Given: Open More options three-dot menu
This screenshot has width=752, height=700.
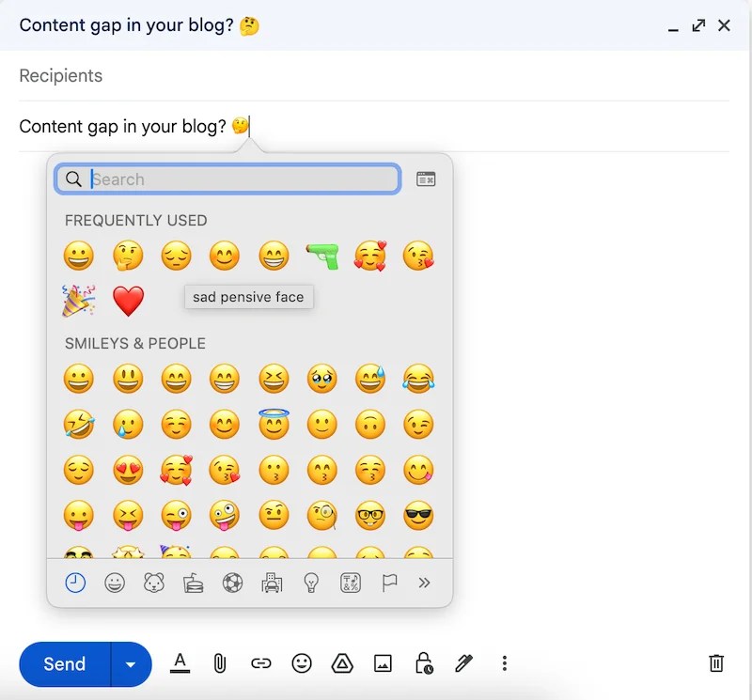Looking at the screenshot, I should 505,664.
